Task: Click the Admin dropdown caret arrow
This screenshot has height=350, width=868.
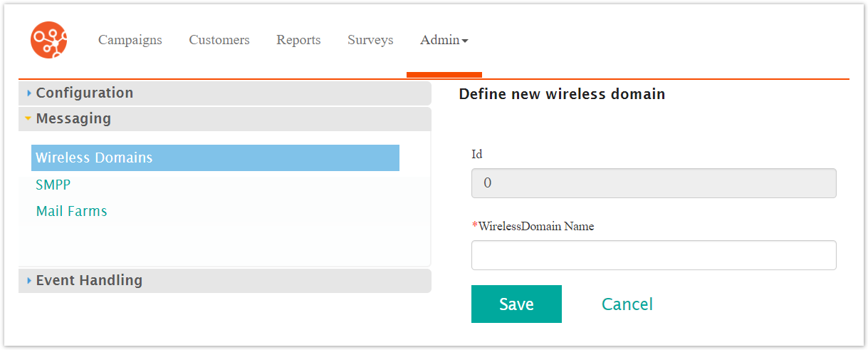Action: [465, 41]
